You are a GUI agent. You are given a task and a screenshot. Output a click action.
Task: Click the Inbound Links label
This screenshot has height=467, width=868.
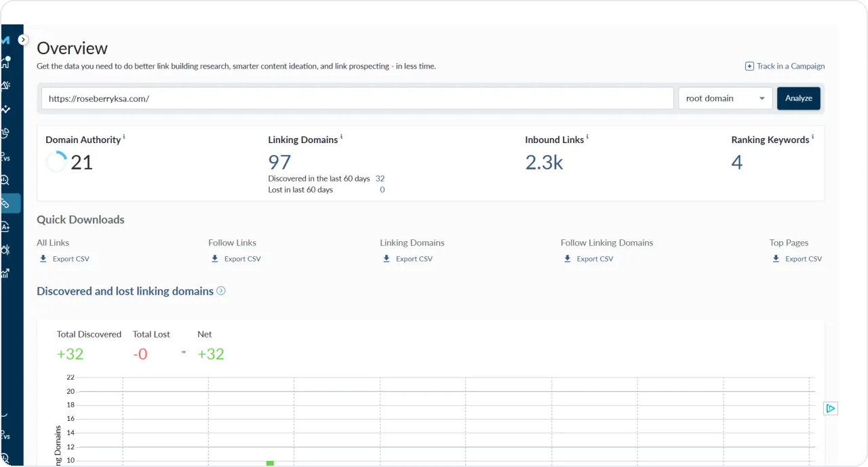tap(554, 140)
